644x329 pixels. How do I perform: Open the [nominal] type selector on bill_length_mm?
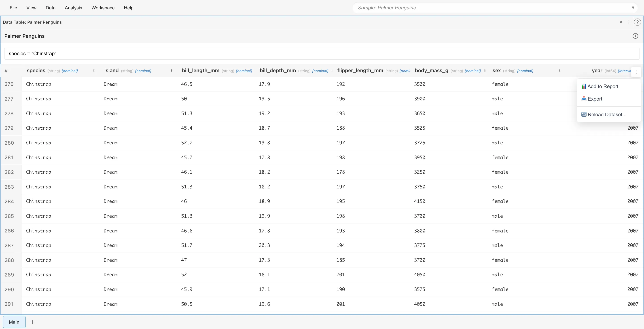(x=244, y=71)
